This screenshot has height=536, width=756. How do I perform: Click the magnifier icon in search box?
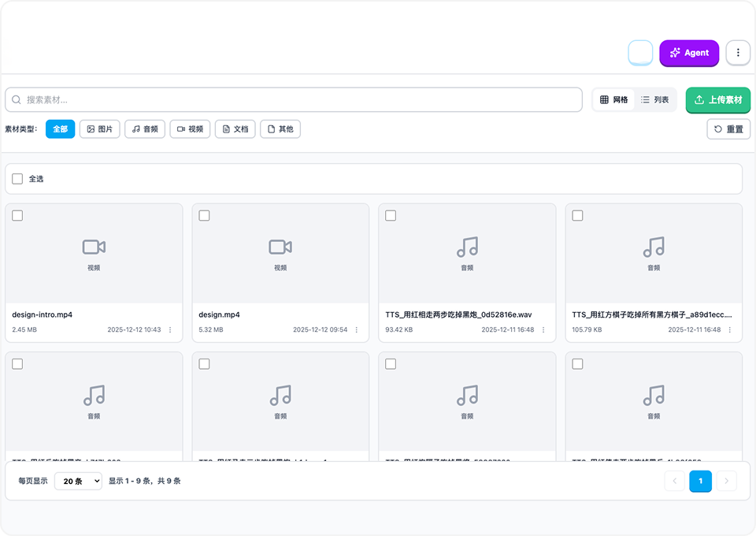pos(17,100)
